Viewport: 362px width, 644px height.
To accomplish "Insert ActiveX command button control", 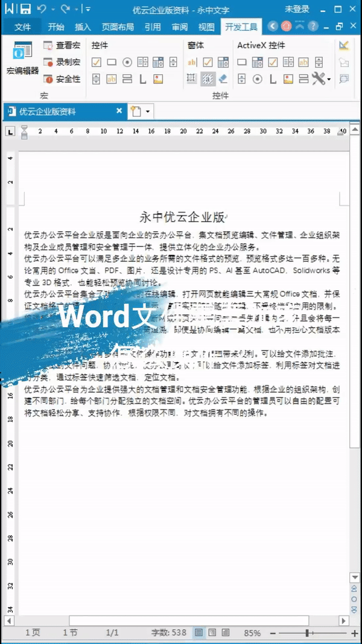I will pos(242,62).
